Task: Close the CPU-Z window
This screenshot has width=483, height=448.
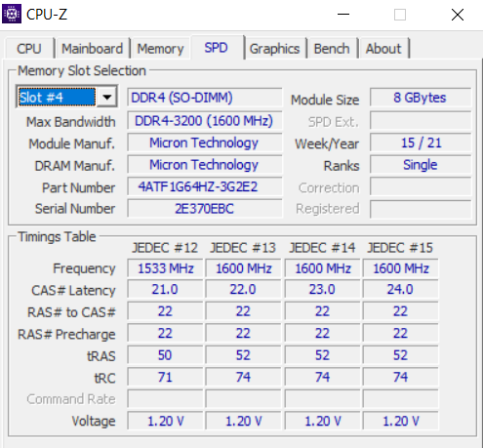Action: 458,15
